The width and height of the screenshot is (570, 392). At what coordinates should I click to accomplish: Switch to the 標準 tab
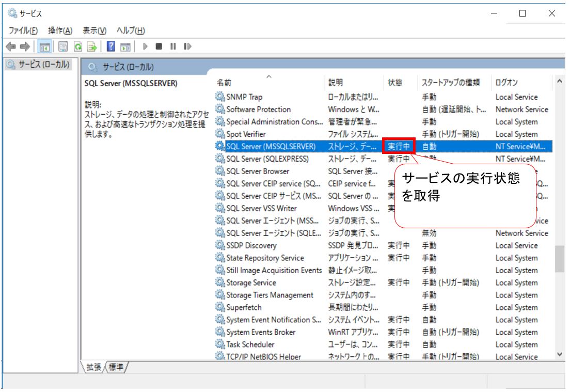coord(116,367)
